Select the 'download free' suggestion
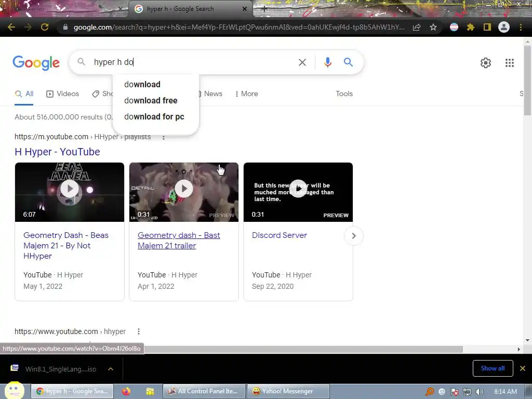 point(151,101)
